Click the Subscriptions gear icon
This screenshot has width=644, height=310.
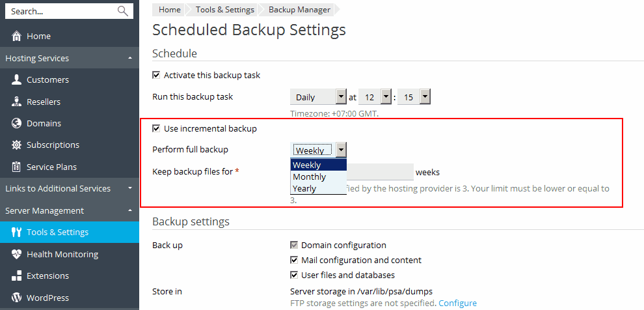click(17, 145)
